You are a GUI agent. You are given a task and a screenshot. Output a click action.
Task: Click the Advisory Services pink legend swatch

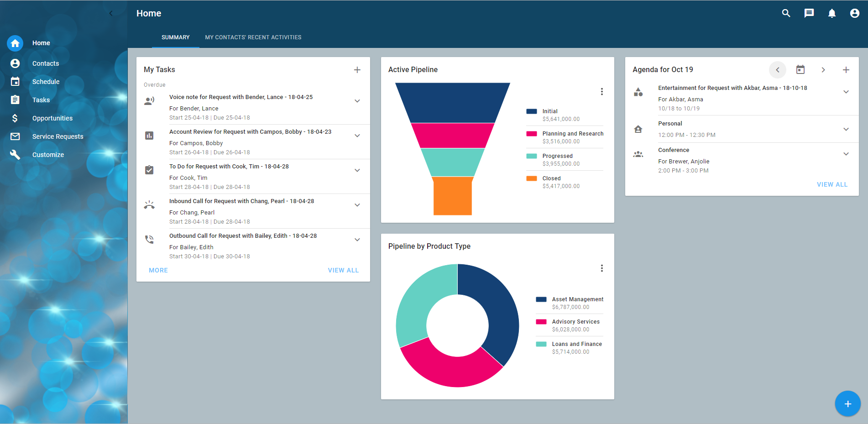[541, 322]
